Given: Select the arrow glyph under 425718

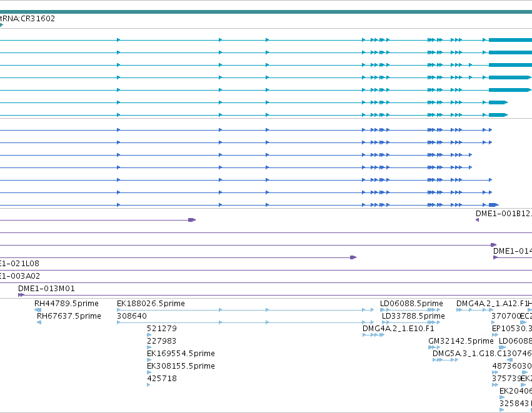Looking at the screenshot, I should click(x=149, y=385).
